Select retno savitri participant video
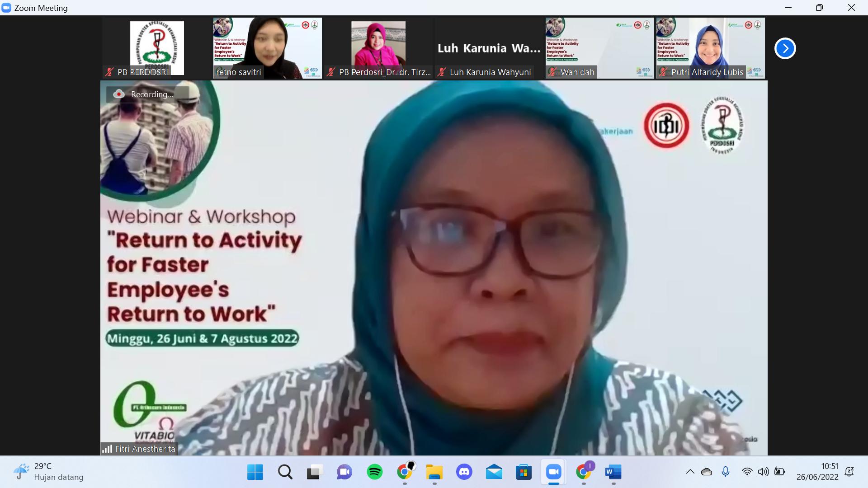Viewport: 868px width, 488px height. click(x=267, y=48)
